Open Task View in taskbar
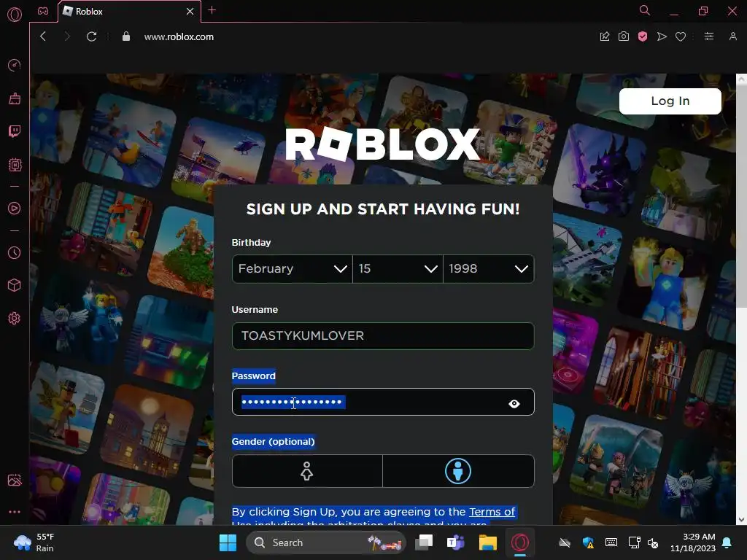The image size is (747, 560). click(x=424, y=542)
